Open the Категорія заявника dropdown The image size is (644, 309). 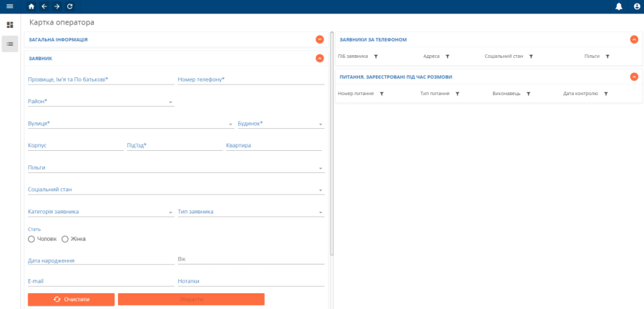pos(101,212)
